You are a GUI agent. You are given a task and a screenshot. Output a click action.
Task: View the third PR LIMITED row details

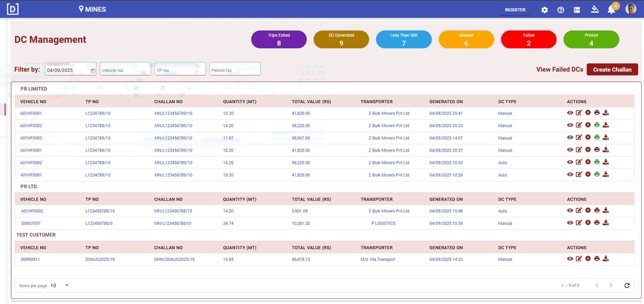570,137
